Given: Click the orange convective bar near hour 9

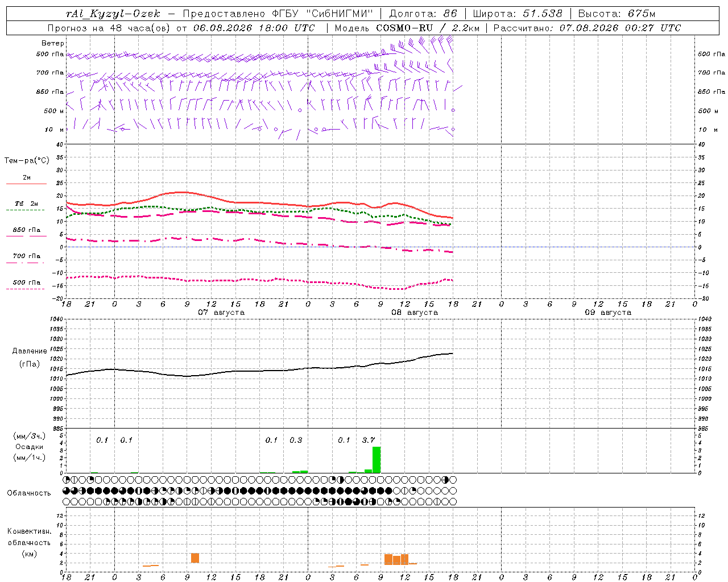Looking at the screenshot, I should [195, 558].
